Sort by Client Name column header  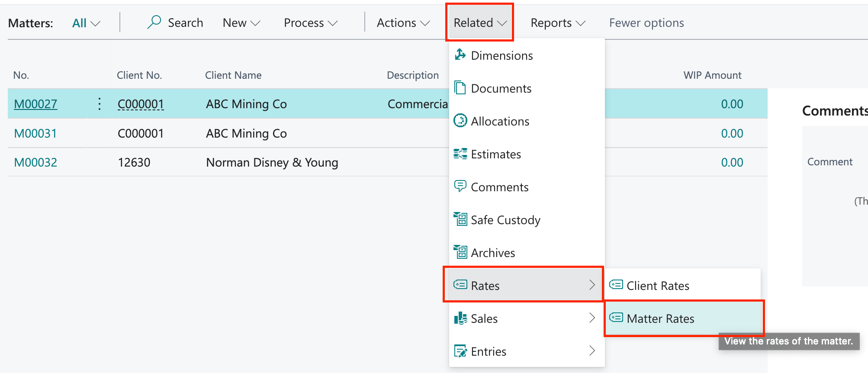pos(233,75)
